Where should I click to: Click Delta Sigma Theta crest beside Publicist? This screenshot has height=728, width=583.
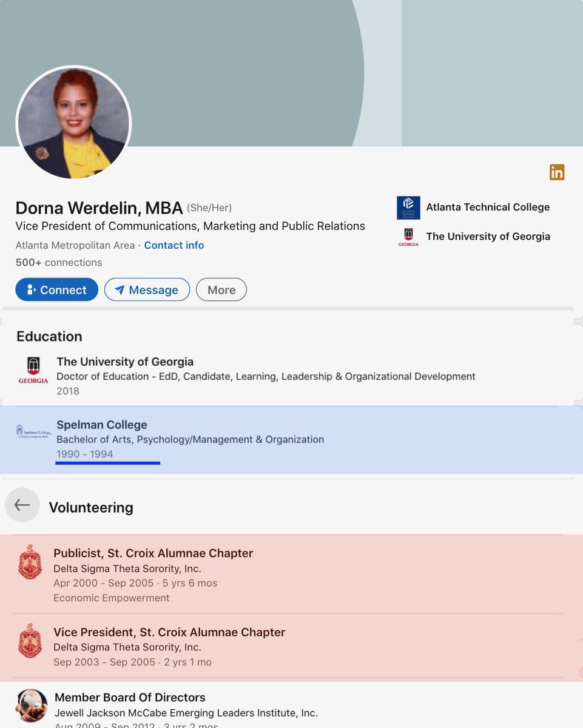click(x=30, y=562)
